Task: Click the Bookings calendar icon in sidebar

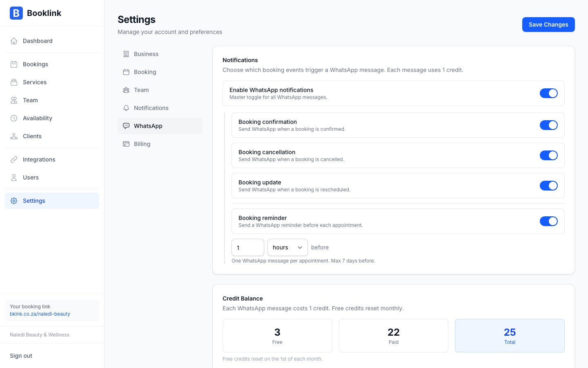Action: coord(14,64)
